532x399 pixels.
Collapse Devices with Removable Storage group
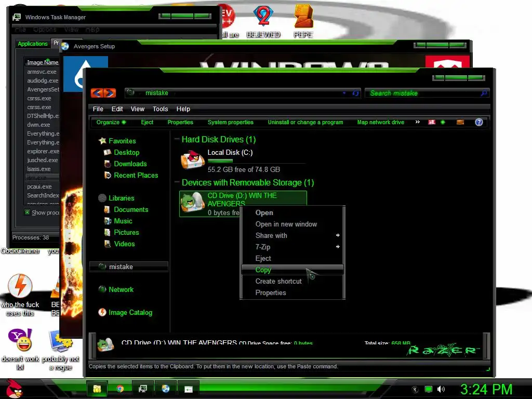tap(177, 182)
